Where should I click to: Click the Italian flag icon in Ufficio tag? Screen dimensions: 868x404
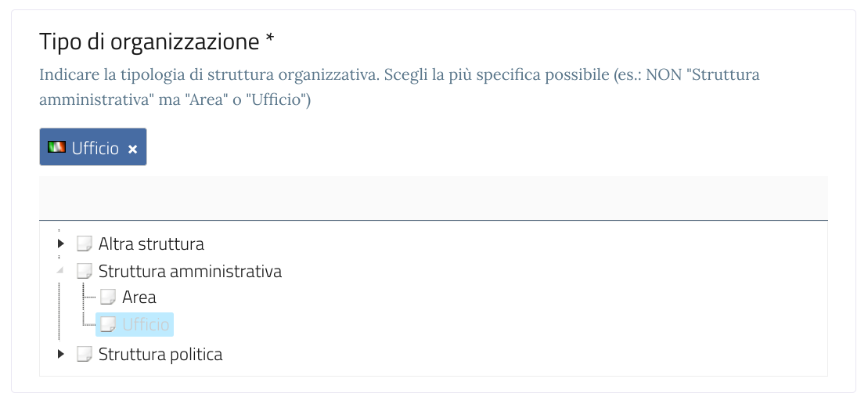[x=56, y=147]
